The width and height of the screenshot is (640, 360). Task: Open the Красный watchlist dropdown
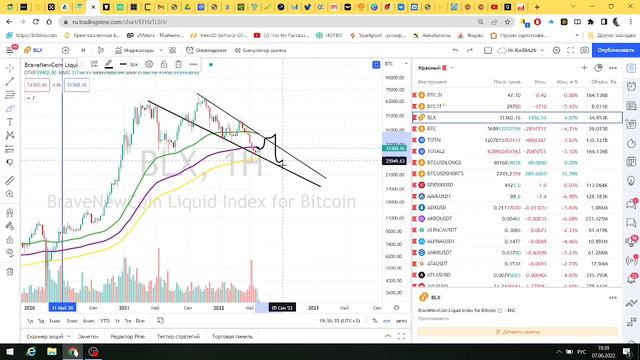click(x=436, y=68)
